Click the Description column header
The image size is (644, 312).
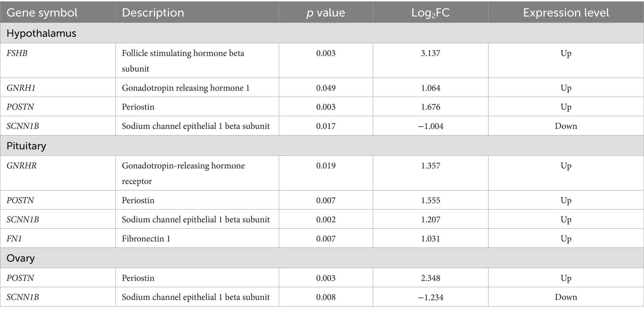[153, 13]
